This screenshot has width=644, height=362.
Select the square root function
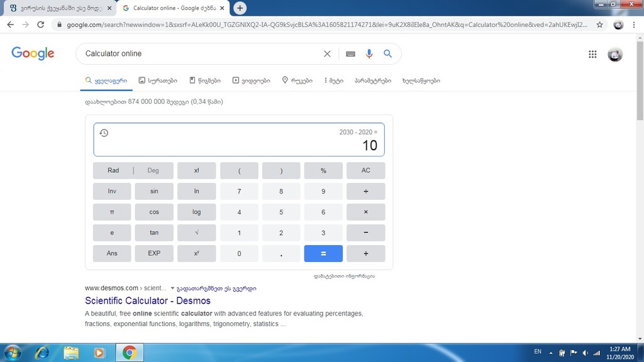(196, 233)
